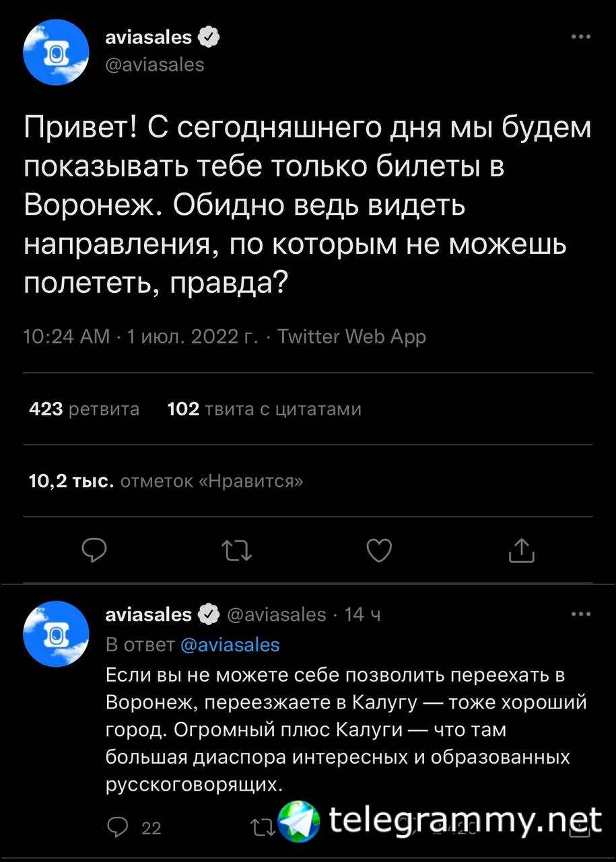Open the more options menu on main tweet

pos(580,38)
